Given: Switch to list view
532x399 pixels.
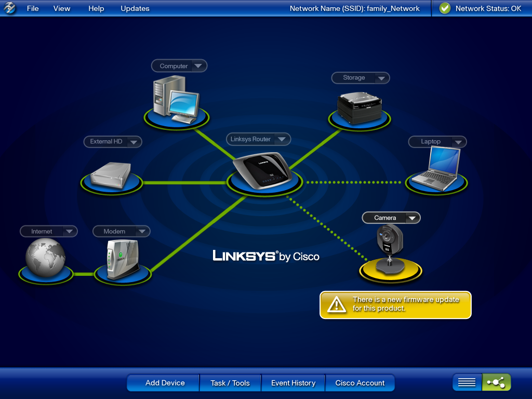Looking at the screenshot, I should tap(467, 382).
